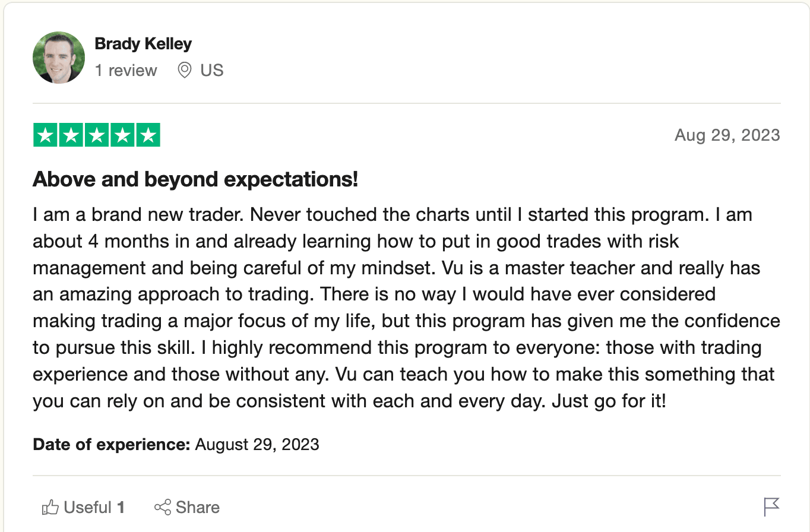
Task: Click the 'Date of experience' line
Action: pos(176,444)
